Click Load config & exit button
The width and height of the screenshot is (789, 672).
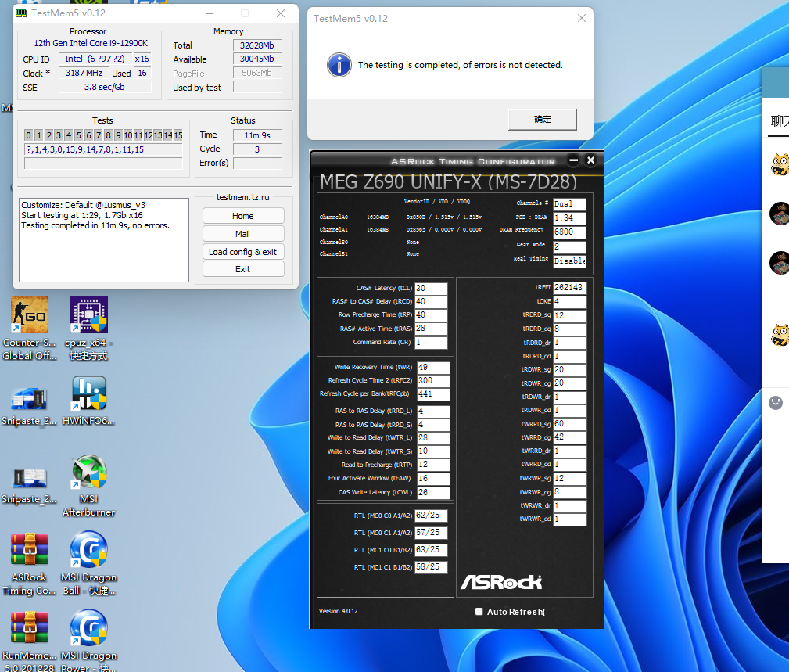tap(243, 252)
